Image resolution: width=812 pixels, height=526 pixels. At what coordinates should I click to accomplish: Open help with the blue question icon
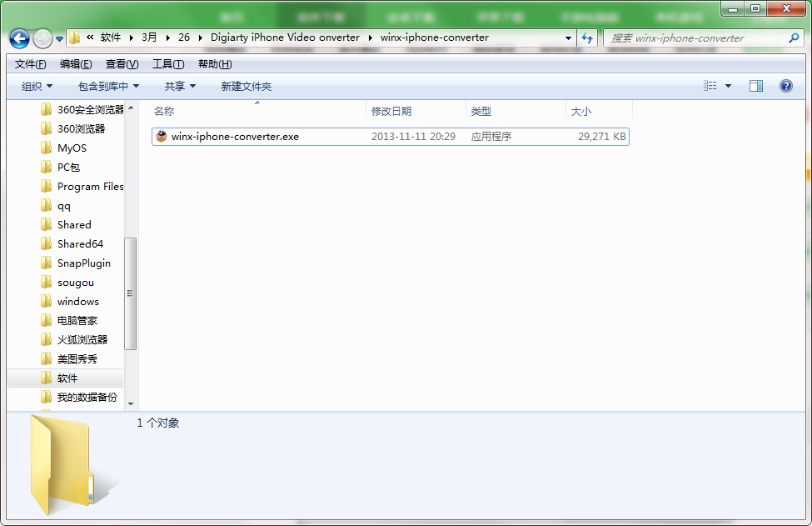pos(785,86)
